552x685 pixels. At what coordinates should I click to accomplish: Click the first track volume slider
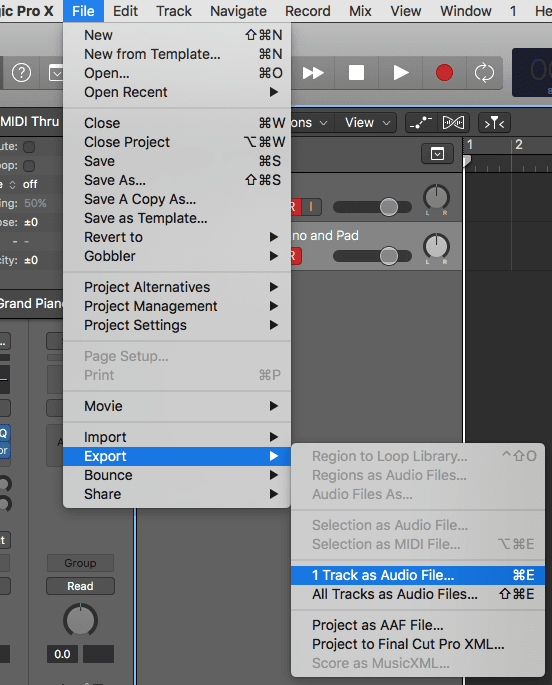(372, 207)
